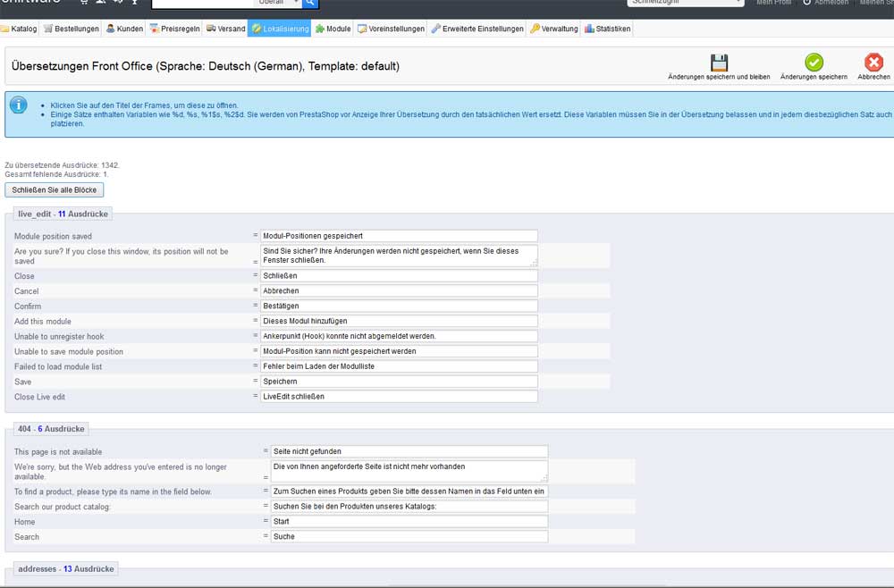Click the 'This page is not available' label
Viewport: 894px width, 588px height.
tap(58, 452)
